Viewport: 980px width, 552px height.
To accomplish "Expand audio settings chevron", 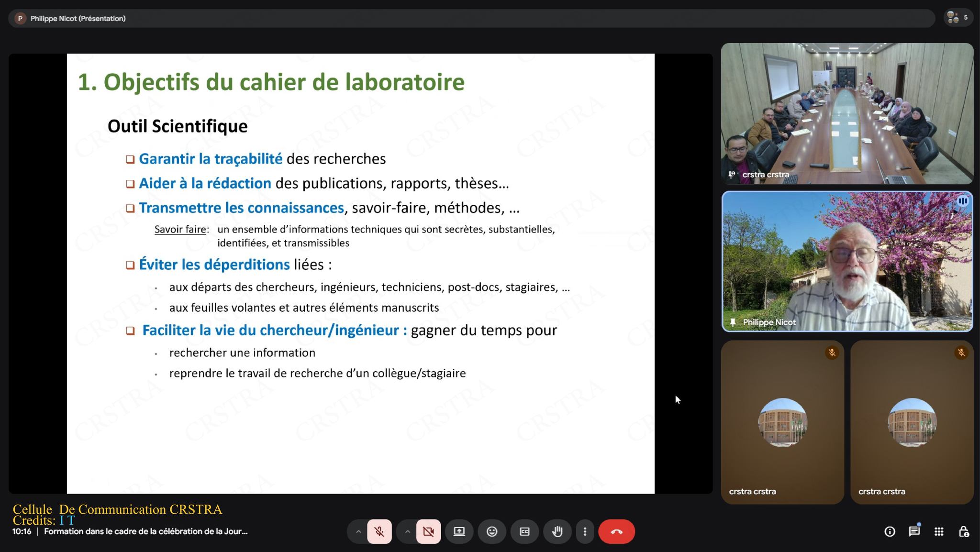I will pyautogui.click(x=358, y=531).
